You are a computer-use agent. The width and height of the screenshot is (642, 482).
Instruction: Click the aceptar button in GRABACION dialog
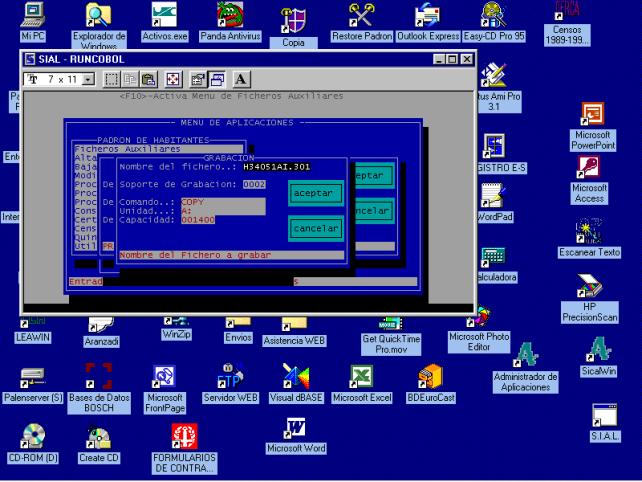point(315,193)
